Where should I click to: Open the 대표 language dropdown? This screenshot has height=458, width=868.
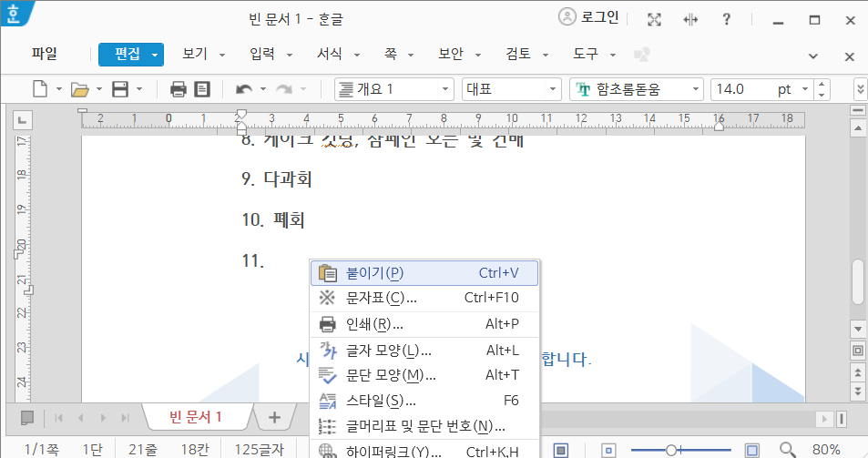point(552,89)
